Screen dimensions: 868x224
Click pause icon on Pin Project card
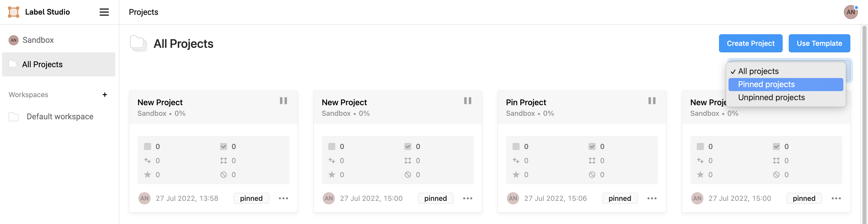(x=652, y=101)
